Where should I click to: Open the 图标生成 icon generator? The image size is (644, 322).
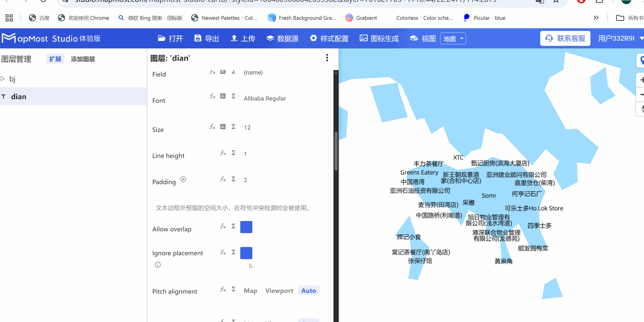pos(363,38)
